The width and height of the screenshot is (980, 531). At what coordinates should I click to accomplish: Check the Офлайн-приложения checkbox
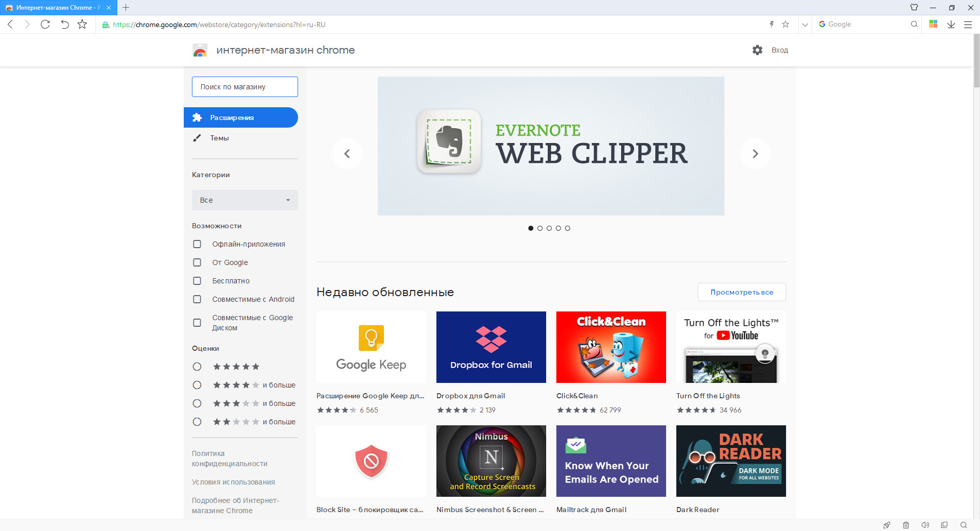pyautogui.click(x=197, y=244)
